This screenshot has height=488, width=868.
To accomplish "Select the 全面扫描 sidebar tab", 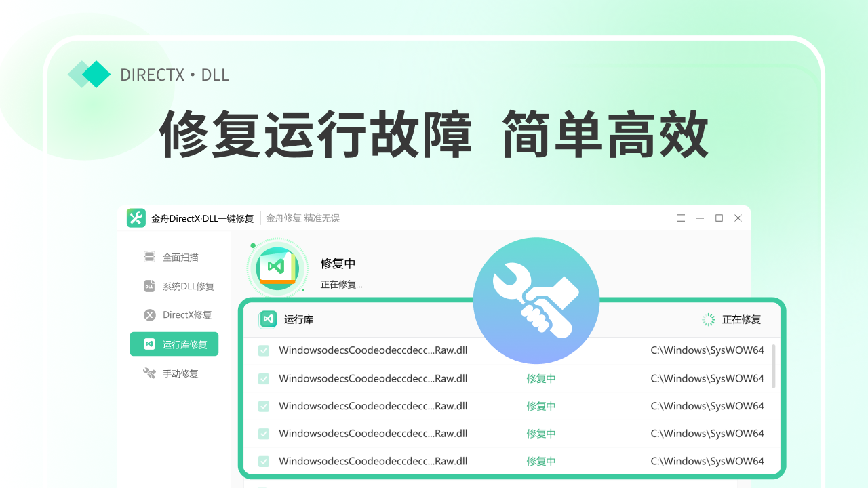I will [x=180, y=258].
